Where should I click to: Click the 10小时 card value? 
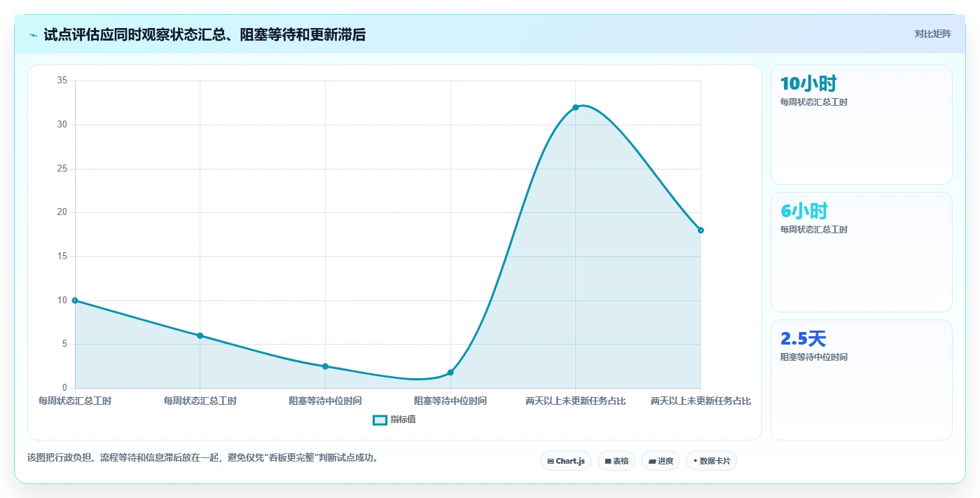pyautogui.click(x=808, y=83)
